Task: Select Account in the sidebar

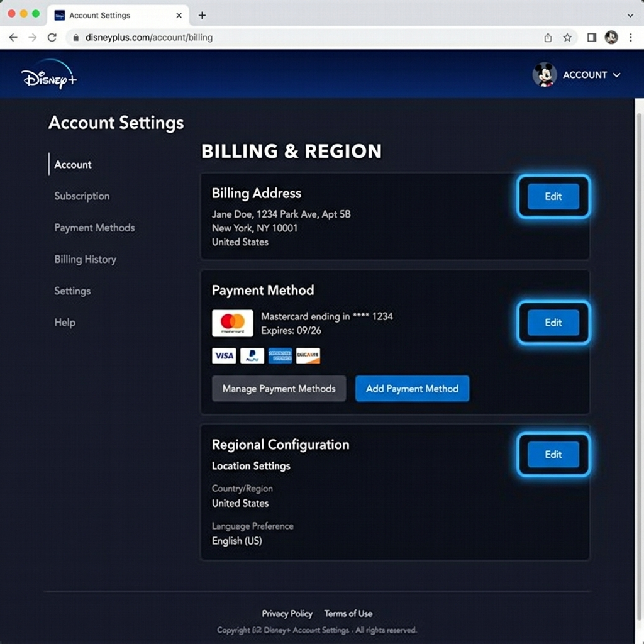Action: (x=73, y=164)
